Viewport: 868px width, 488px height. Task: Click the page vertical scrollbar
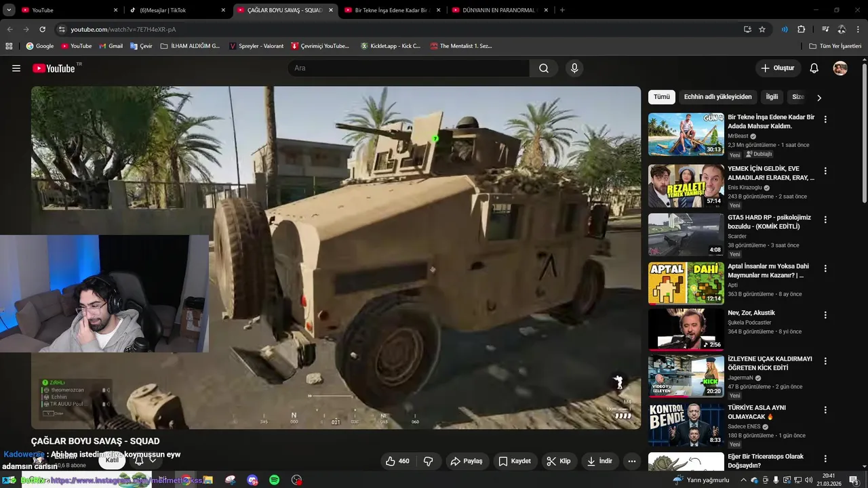click(864, 132)
